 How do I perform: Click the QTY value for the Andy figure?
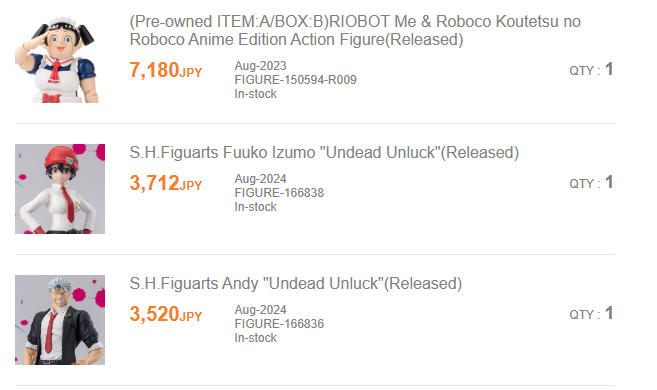[609, 313]
